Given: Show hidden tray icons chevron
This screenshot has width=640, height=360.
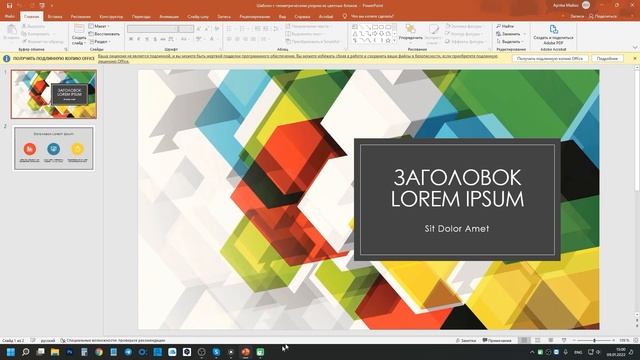Looking at the screenshot, I should tap(532, 352).
